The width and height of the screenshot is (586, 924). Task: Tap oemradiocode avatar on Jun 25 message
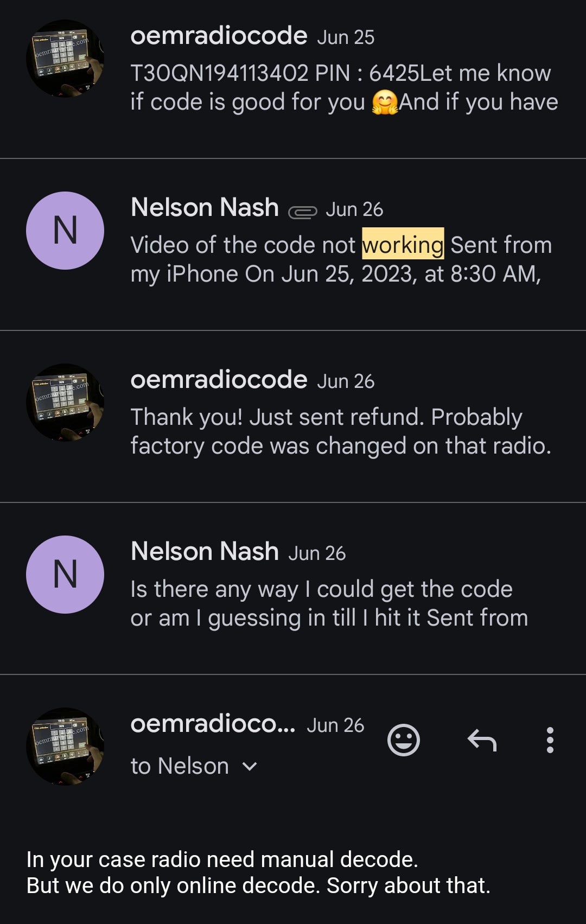[x=65, y=59]
